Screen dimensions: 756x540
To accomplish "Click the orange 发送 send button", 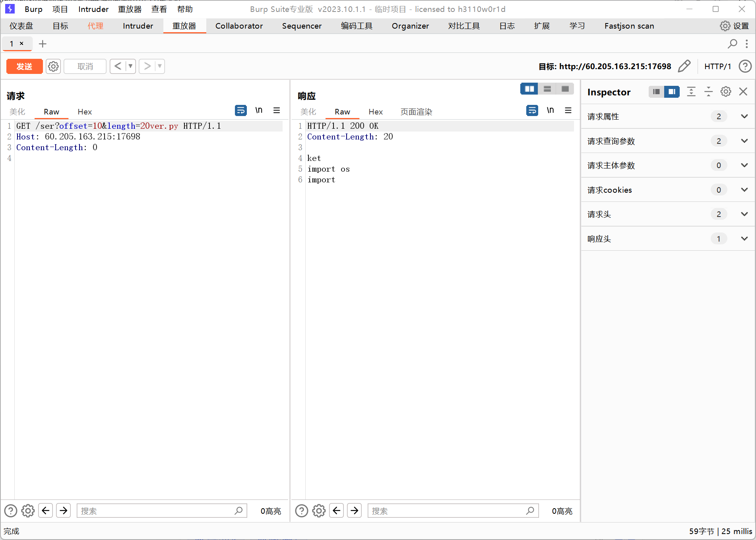I will 24,66.
